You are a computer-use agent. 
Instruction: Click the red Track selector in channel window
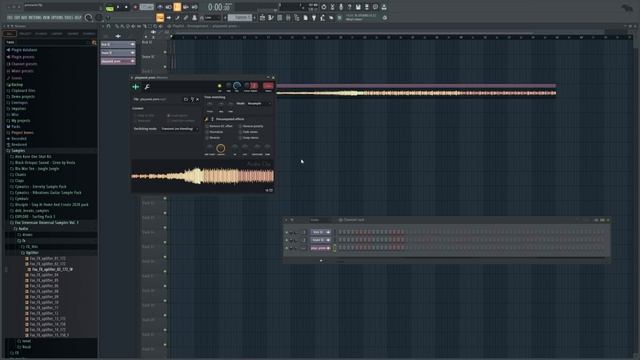(x=268, y=86)
